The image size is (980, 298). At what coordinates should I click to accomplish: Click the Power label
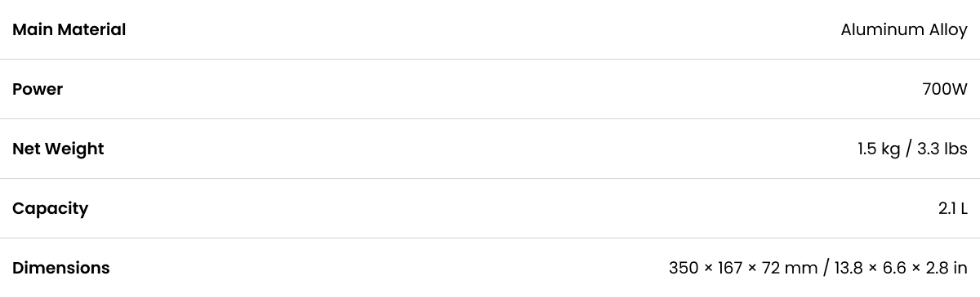(x=38, y=89)
